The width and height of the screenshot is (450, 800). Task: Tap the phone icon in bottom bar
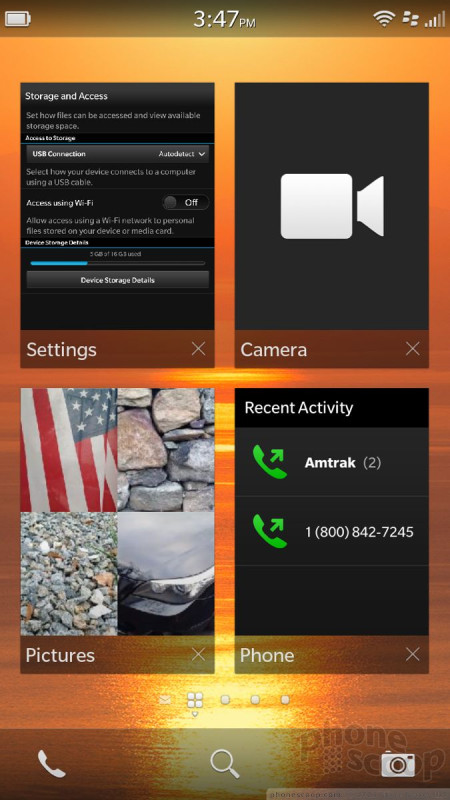tap(52, 764)
